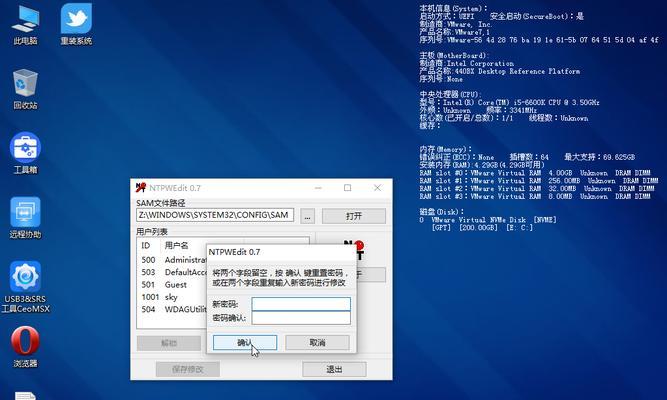Click the 打开 button next to SAM path
667x400 pixels.
354,216
